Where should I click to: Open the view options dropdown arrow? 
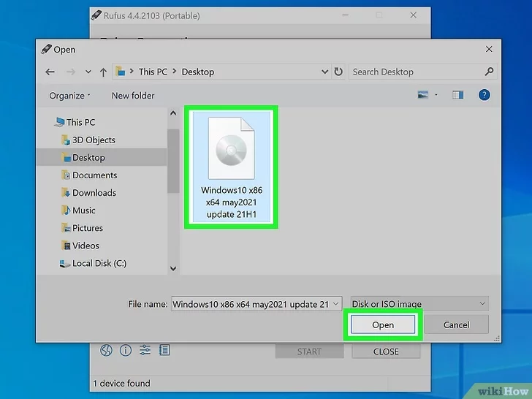436,95
